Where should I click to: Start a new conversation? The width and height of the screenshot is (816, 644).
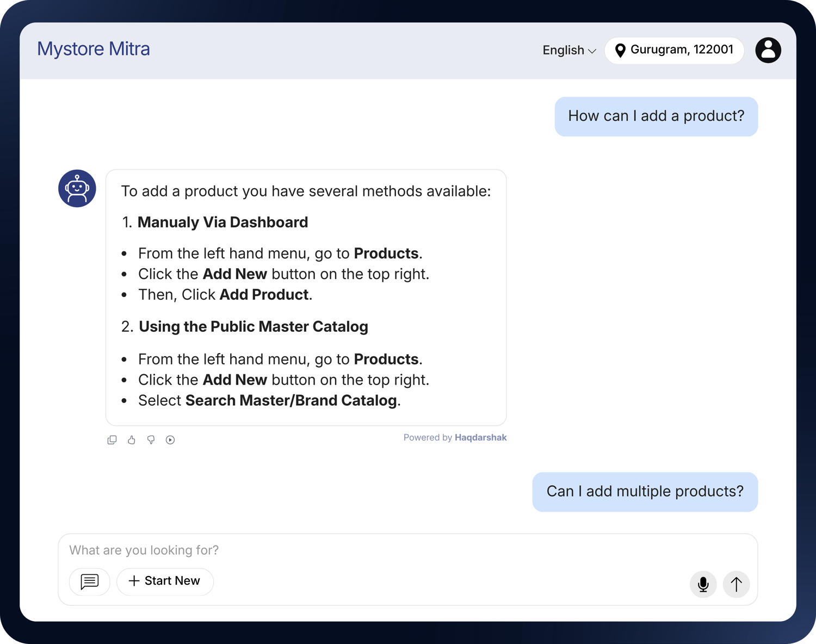(x=165, y=581)
